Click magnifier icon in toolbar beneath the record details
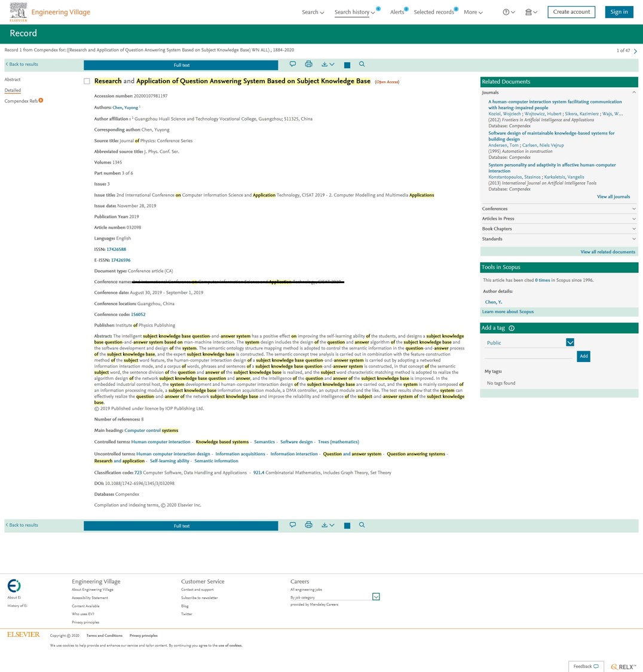Viewport: 643px width, 672px height. click(362, 525)
